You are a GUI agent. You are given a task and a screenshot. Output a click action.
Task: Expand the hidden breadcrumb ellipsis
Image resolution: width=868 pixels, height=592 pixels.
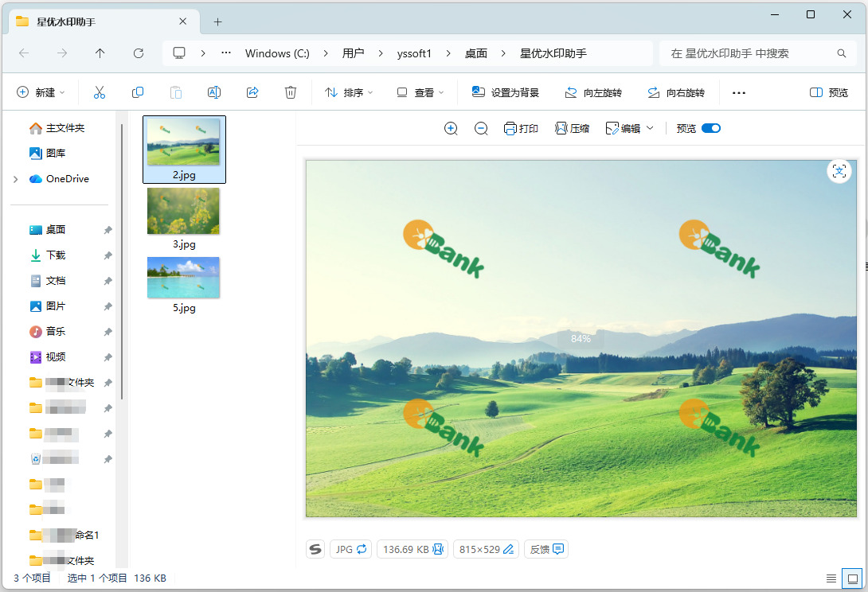tap(226, 53)
